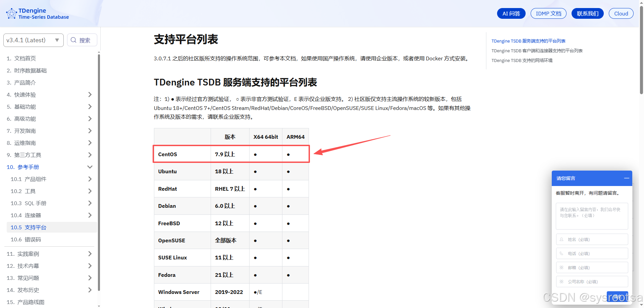Viewport: 644px width, 308px height.
Task: Click the AI 问答 button
Action: pyautogui.click(x=511, y=13)
